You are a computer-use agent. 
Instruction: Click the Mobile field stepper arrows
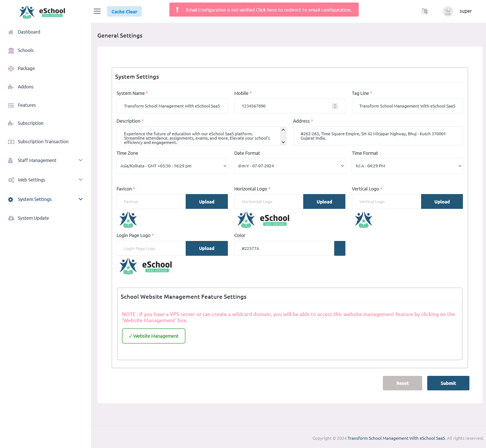click(335, 106)
